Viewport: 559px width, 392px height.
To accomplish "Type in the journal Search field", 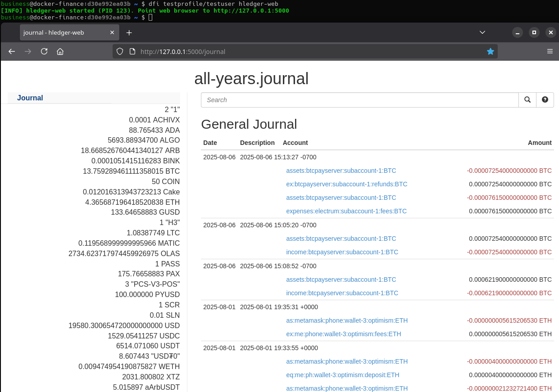I will click(x=359, y=100).
